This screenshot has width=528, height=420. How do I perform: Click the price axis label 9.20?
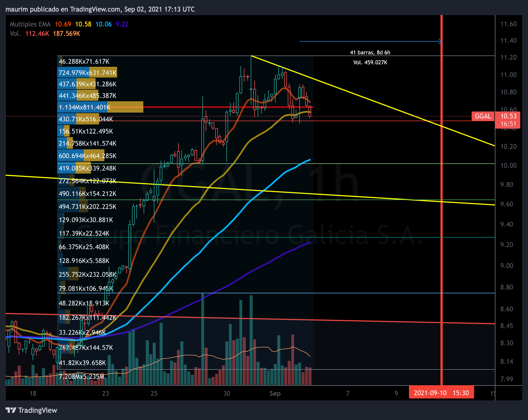[507, 245]
